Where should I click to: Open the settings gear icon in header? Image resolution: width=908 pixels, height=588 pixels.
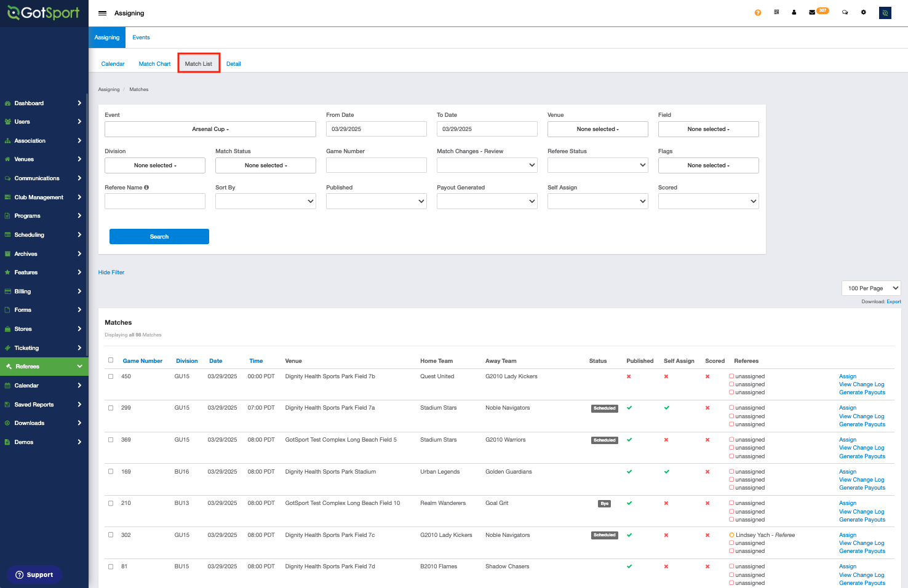pyautogui.click(x=864, y=12)
